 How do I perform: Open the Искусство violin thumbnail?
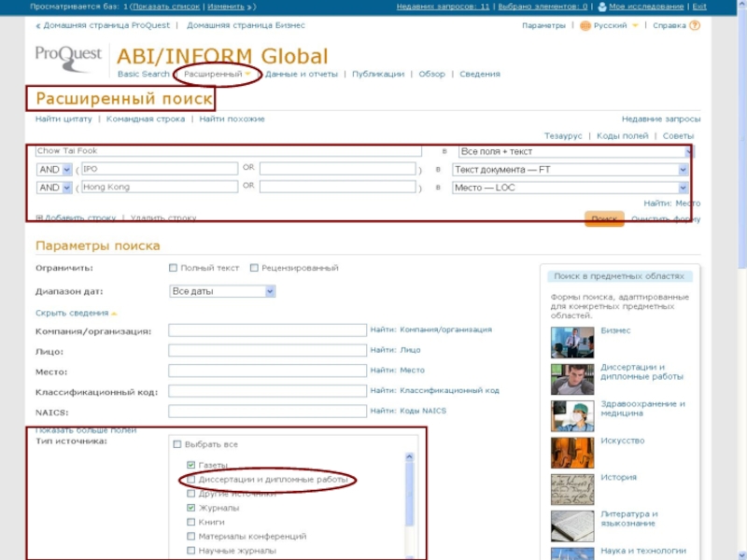572,453
